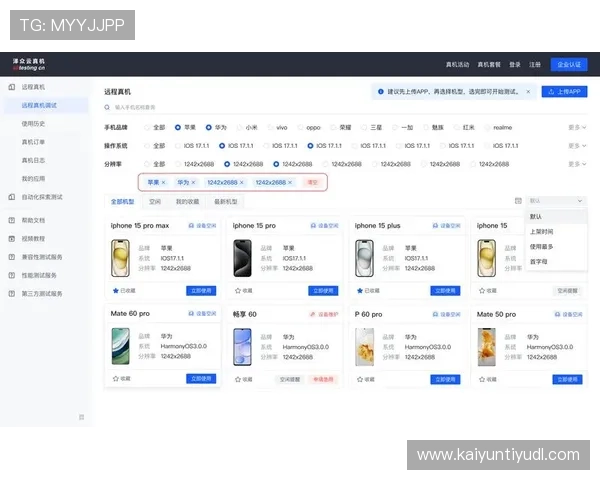Image resolution: width=600 pixels, height=480 pixels.
Task: Click the 自动化探索测试 sidebar icon
Action: click(12, 197)
